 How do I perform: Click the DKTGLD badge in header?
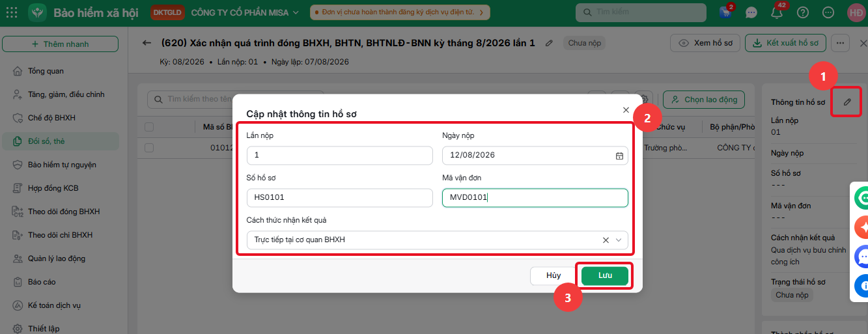[167, 12]
